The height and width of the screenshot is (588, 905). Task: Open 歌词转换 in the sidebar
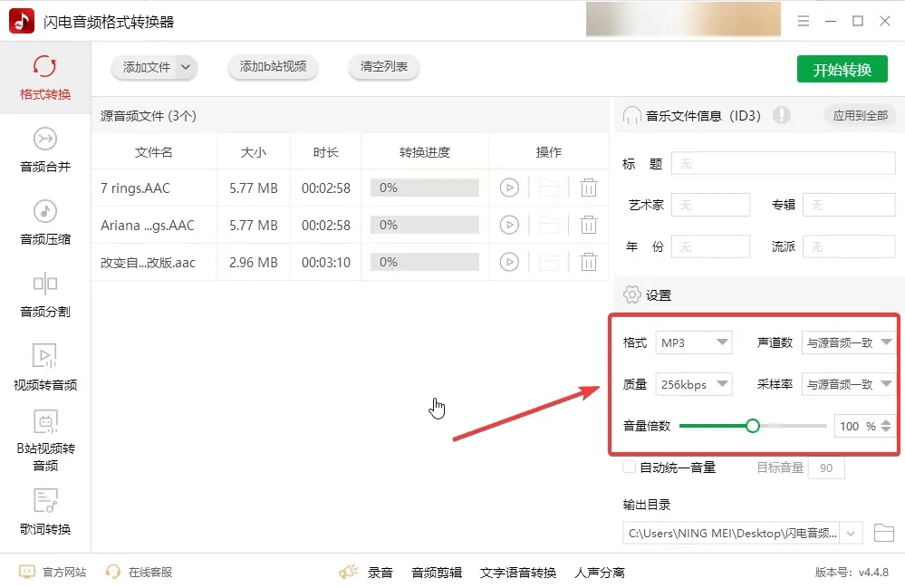click(x=45, y=513)
